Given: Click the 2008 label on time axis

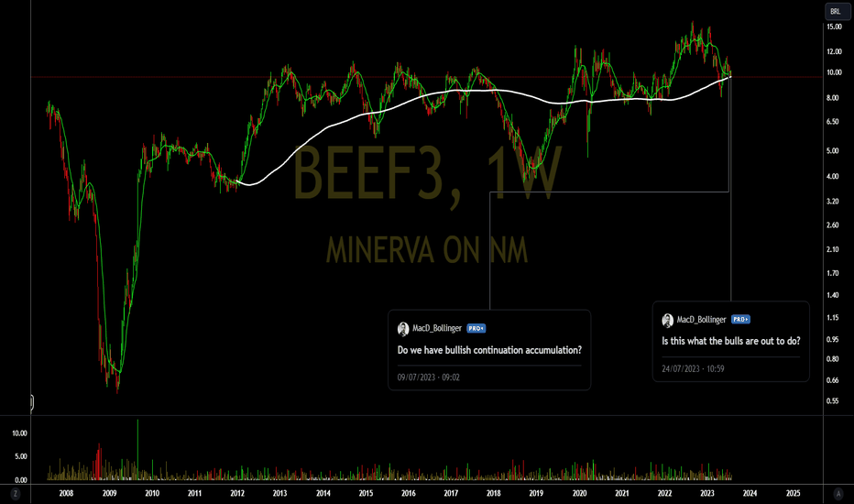Looking at the screenshot, I should pos(66,494).
